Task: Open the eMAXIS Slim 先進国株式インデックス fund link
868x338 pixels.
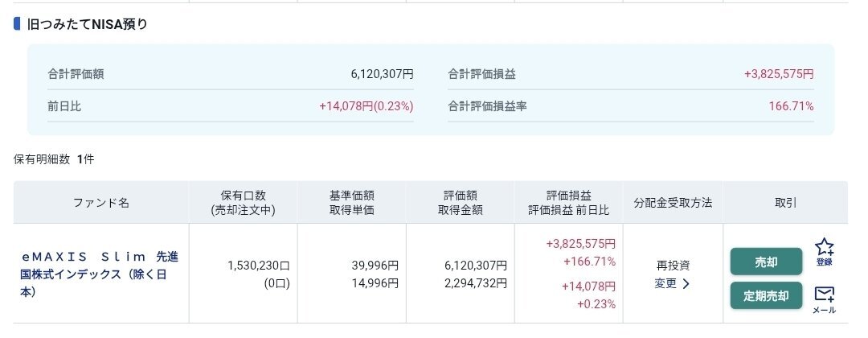Action: click(100, 274)
